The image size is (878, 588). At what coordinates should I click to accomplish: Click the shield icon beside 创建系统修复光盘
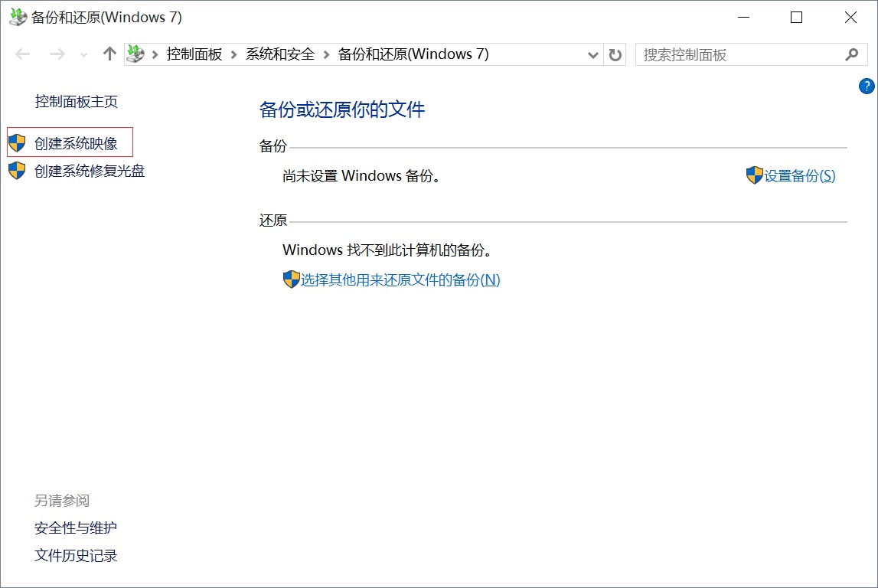coord(17,169)
